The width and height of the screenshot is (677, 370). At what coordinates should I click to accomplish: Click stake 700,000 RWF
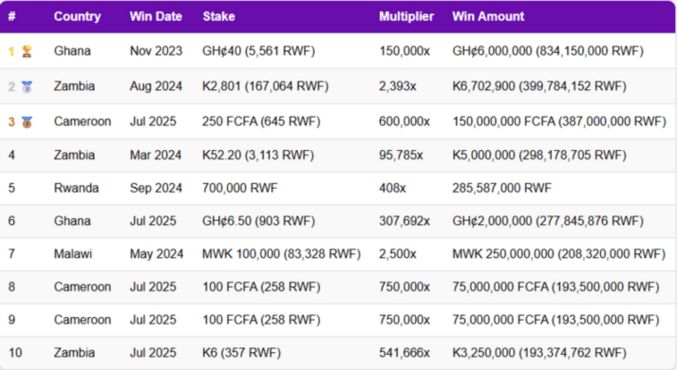point(240,188)
